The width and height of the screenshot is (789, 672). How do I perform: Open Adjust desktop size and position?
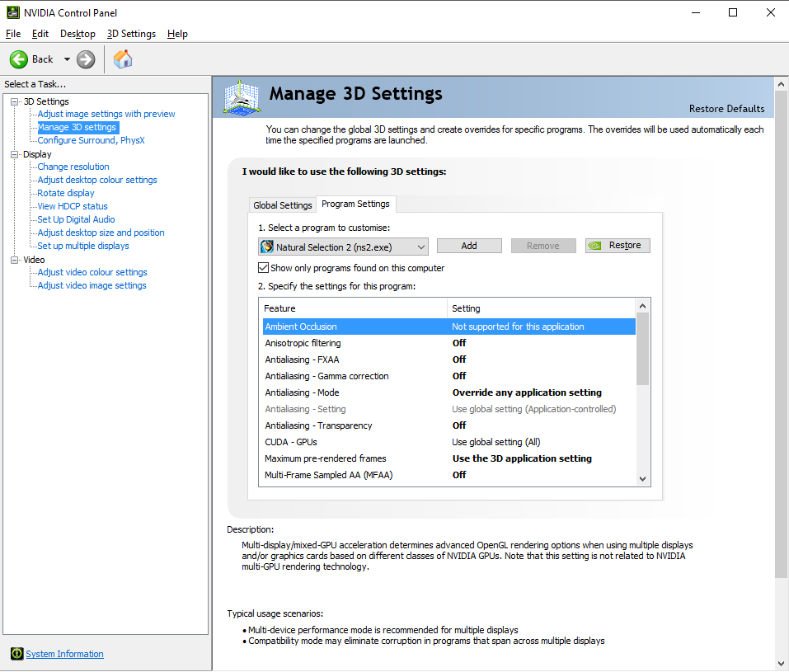pos(101,233)
